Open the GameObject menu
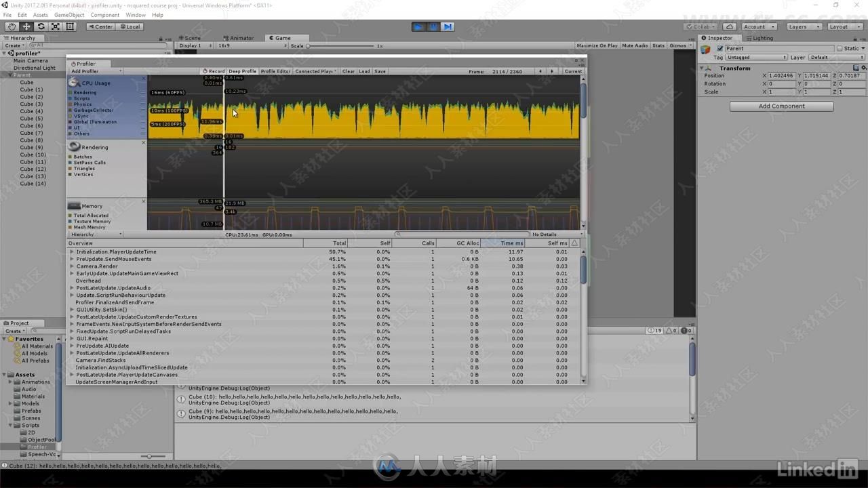868x488 pixels. click(69, 15)
